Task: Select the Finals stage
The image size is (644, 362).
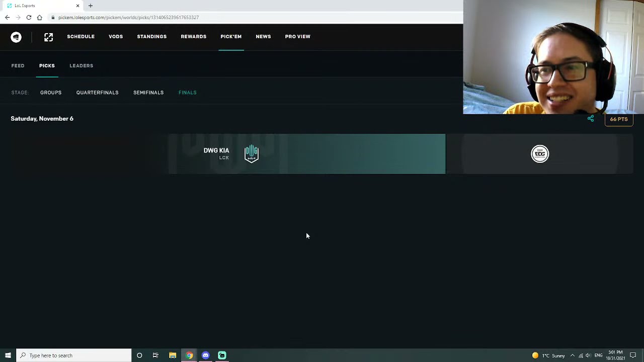Action: point(188,93)
